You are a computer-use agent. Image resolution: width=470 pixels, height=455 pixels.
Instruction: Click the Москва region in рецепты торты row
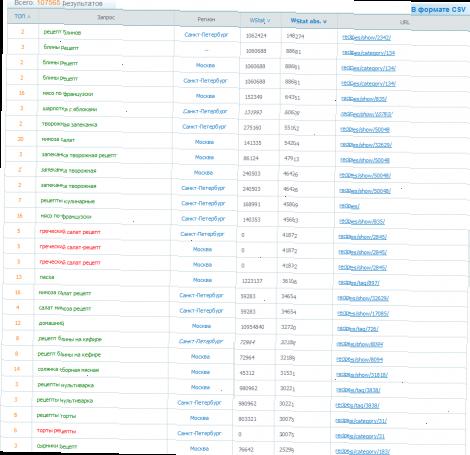click(x=199, y=418)
